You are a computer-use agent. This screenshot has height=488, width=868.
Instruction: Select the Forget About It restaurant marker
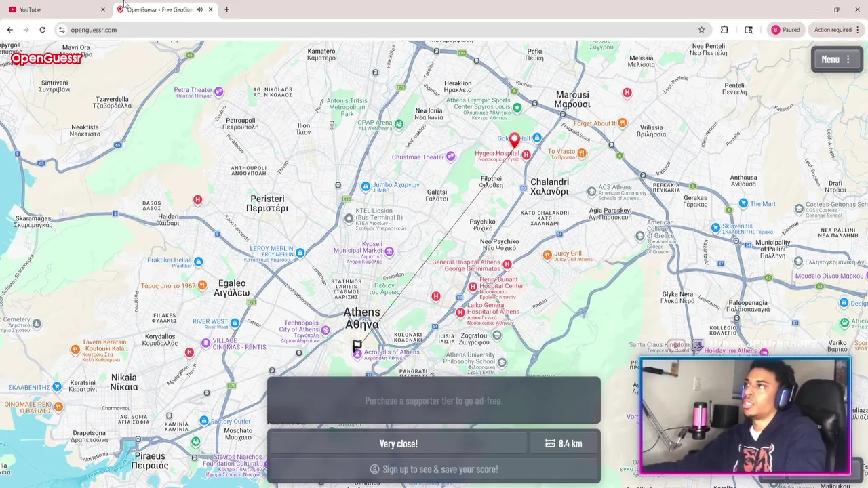click(623, 123)
